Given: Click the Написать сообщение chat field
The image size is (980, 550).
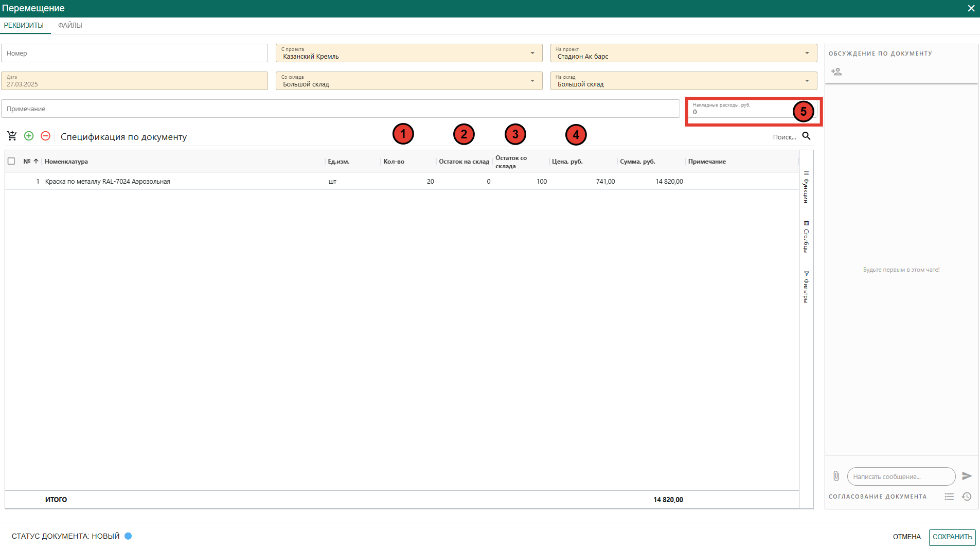Looking at the screenshot, I should (x=901, y=476).
